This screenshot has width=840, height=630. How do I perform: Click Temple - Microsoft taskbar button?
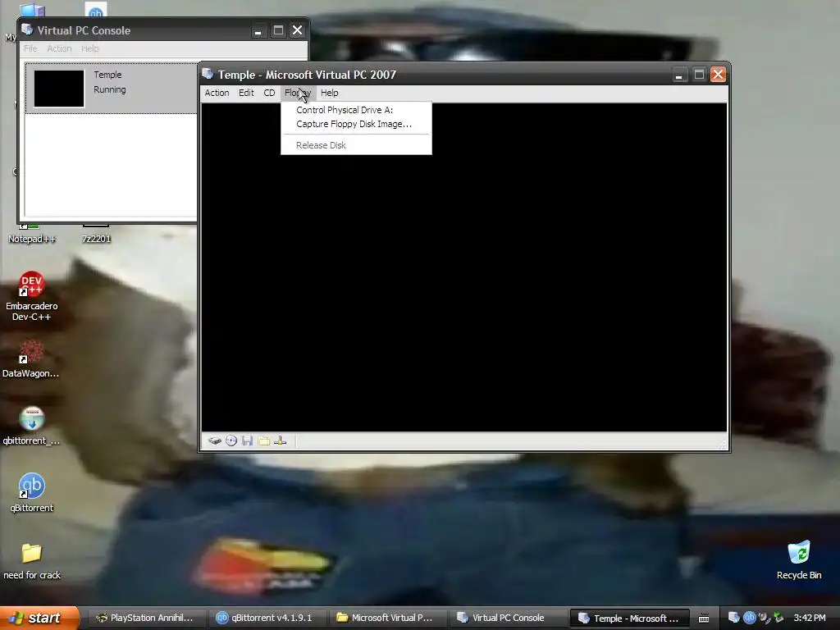coord(629,619)
